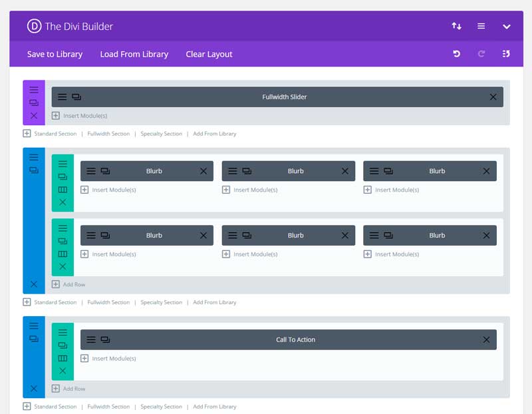Add Fullwidth Section at the page bottom
532x414 pixels.
[x=108, y=406]
